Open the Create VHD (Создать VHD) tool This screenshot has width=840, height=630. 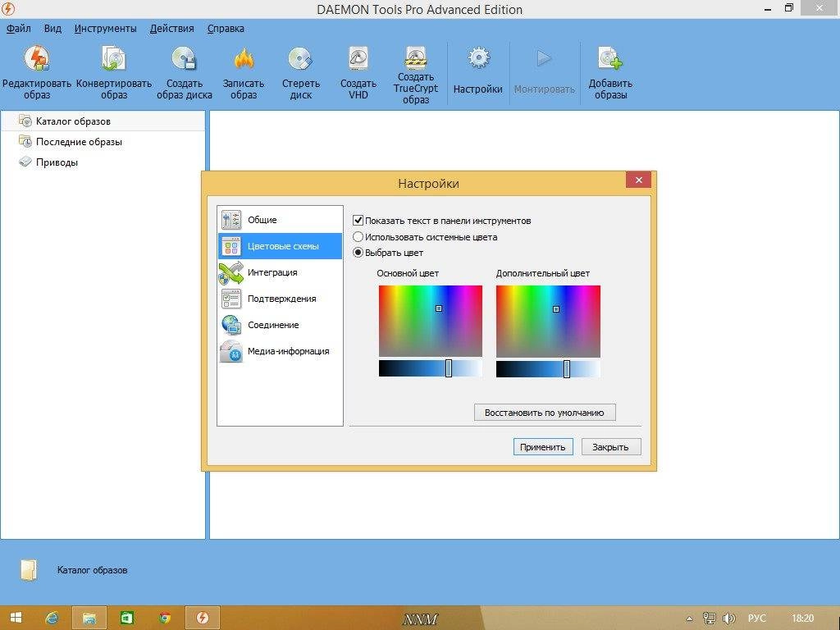(x=358, y=58)
